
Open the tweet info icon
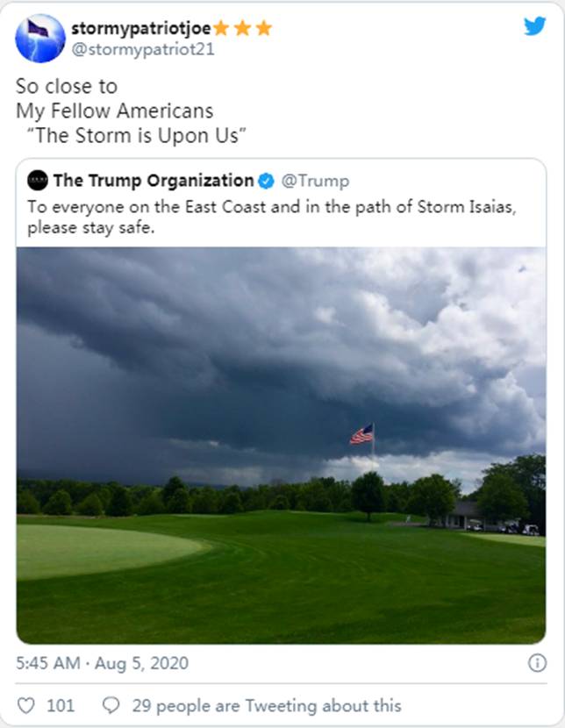coord(537,663)
